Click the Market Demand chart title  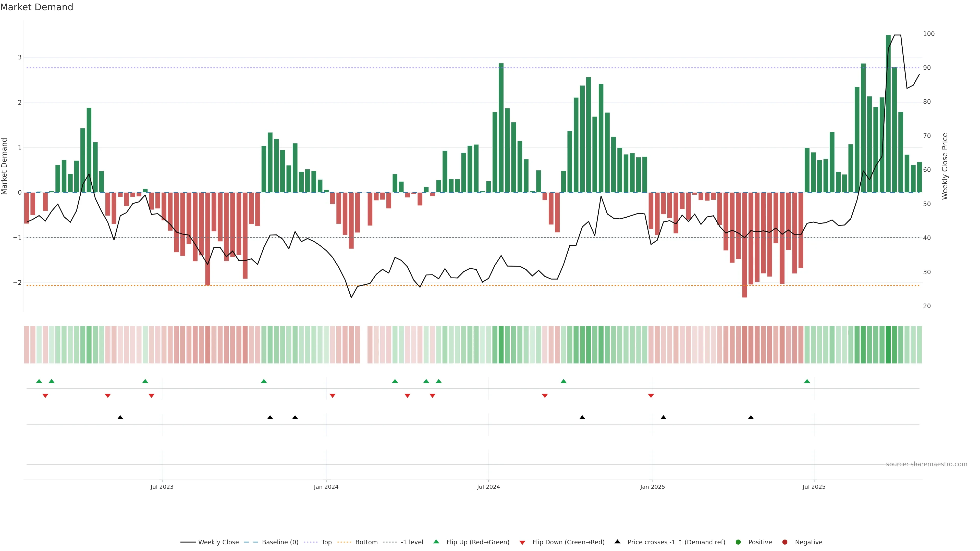(x=36, y=7)
